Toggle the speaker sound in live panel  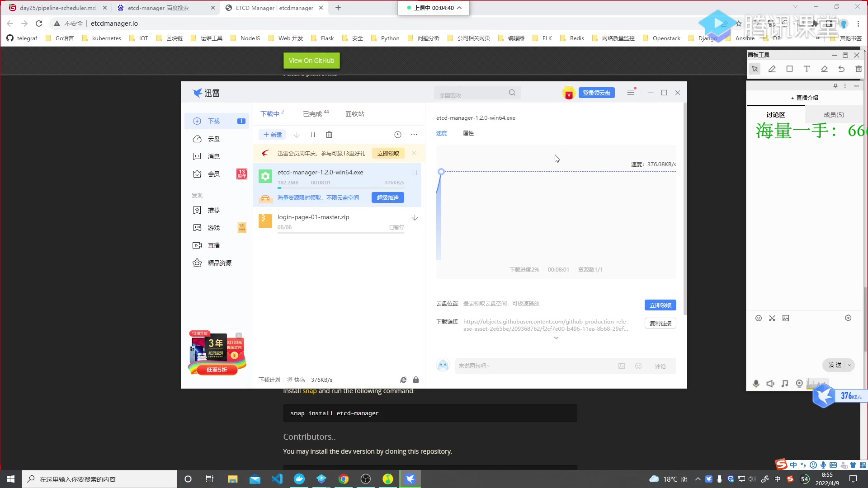[770, 384]
